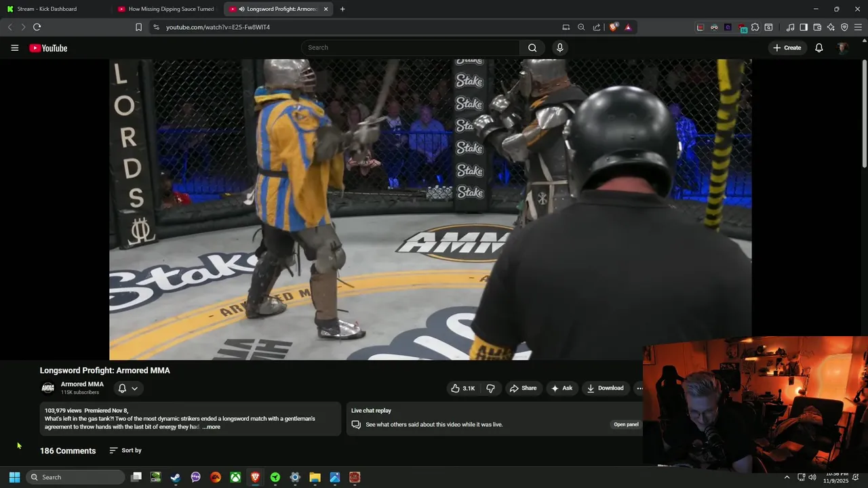Open Brave Wallet from the toolbar
The height and width of the screenshot is (488, 868).
pos(817,27)
